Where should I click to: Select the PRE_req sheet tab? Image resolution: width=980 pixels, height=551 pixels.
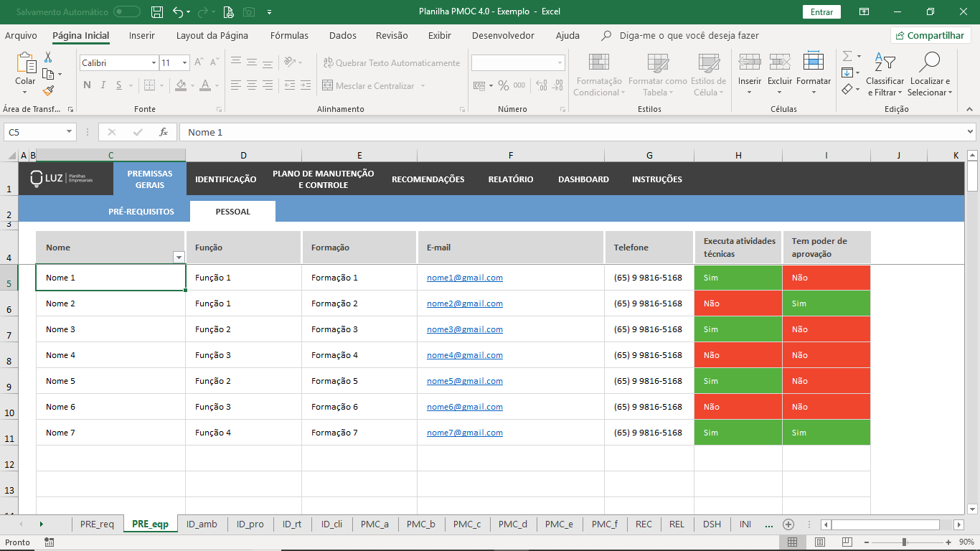click(97, 524)
